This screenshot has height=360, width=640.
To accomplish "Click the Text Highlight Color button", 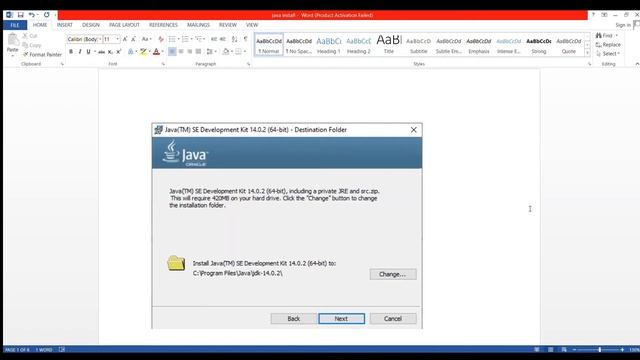I will (143, 52).
